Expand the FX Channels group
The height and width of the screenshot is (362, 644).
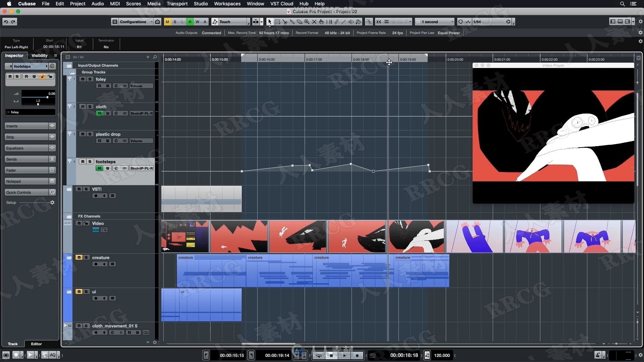click(x=69, y=216)
